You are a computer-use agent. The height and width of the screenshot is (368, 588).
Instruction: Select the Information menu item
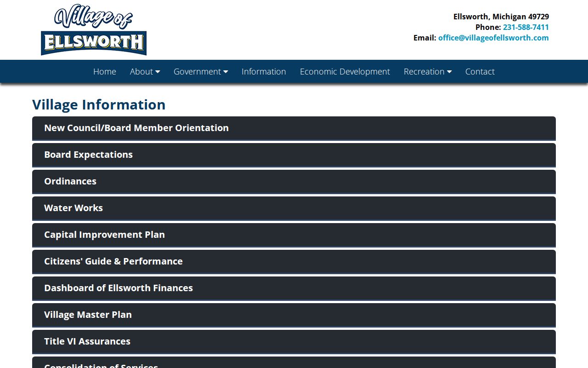click(x=264, y=71)
